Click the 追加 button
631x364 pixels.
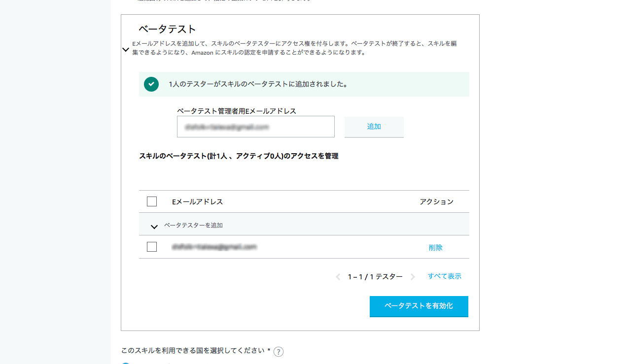374,127
